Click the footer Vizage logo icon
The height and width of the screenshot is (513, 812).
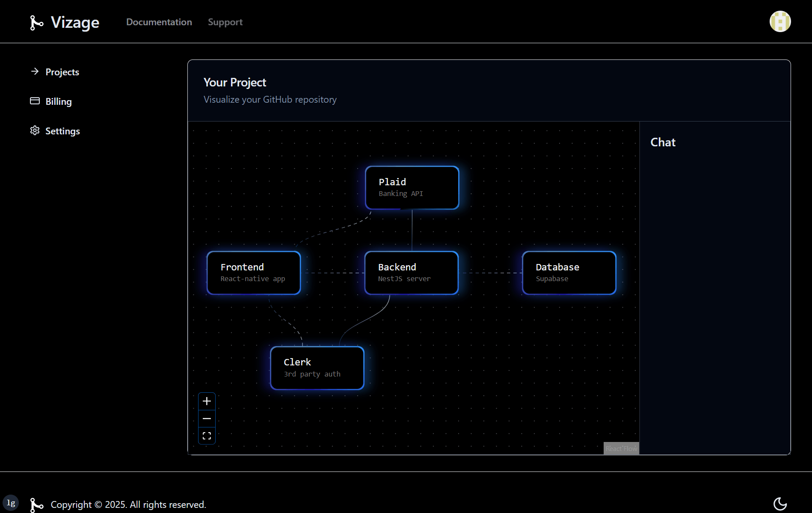coord(36,505)
